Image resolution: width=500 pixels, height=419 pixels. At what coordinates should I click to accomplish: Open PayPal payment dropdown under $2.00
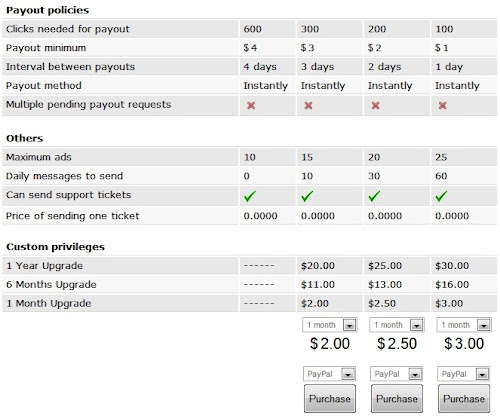(x=329, y=374)
